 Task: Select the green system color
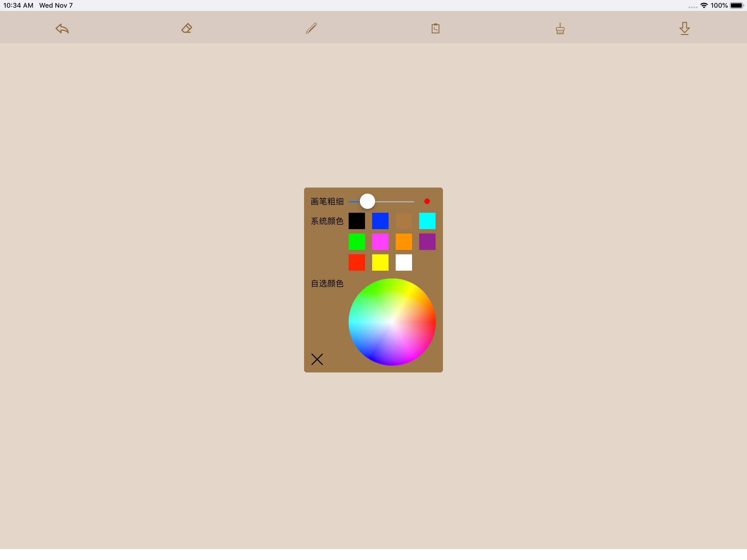tap(357, 241)
